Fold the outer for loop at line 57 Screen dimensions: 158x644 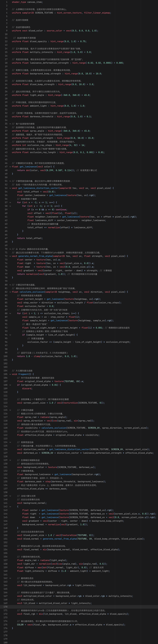click(x=10, y=202)
